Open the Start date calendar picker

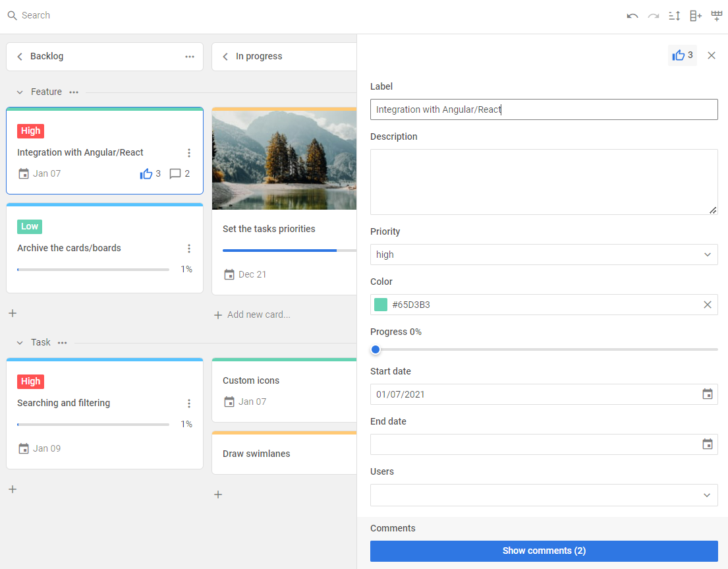tap(707, 394)
